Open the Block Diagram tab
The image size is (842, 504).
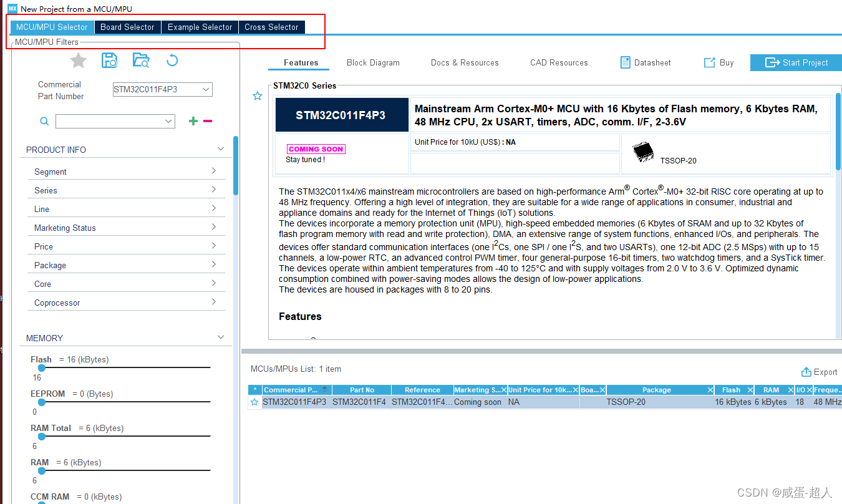point(373,62)
